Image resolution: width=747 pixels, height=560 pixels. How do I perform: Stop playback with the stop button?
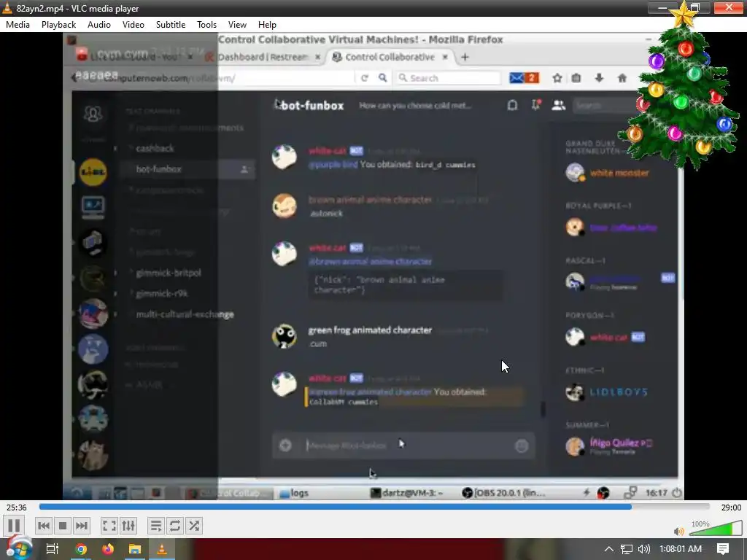click(x=63, y=526)
